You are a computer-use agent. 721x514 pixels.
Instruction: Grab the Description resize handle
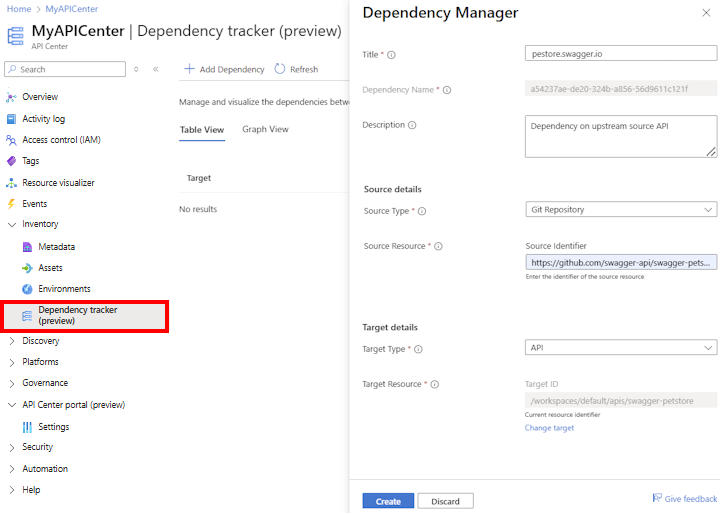pos(711,152)
